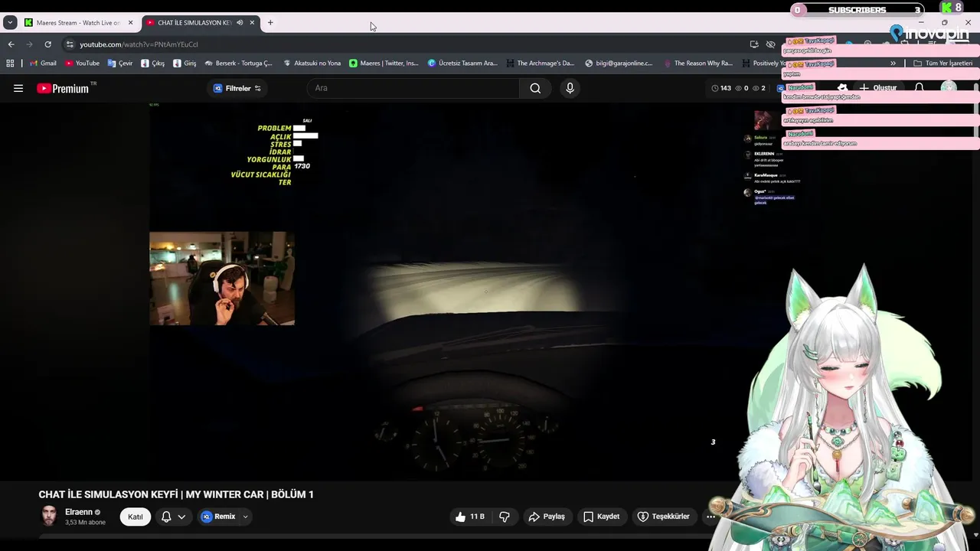This screenshot has width=980, height=551.
Task: Open the Filtreler filter button
Action: coord(237,88)
